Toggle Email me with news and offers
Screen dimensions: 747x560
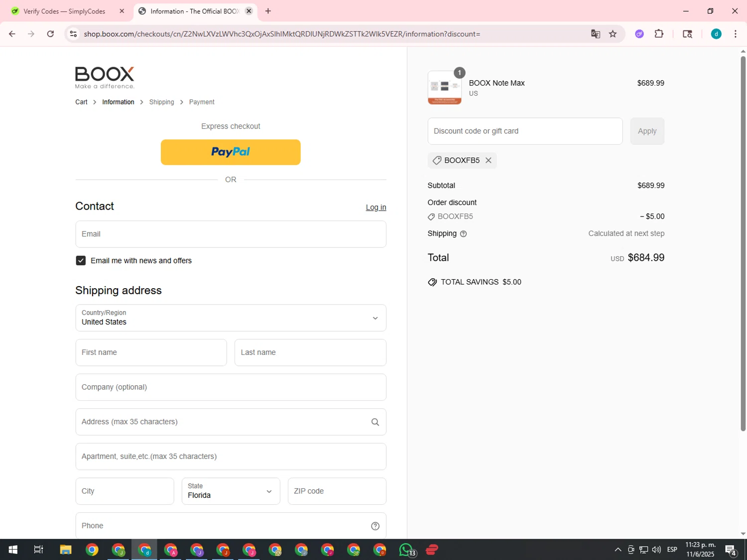click(81, 261)
